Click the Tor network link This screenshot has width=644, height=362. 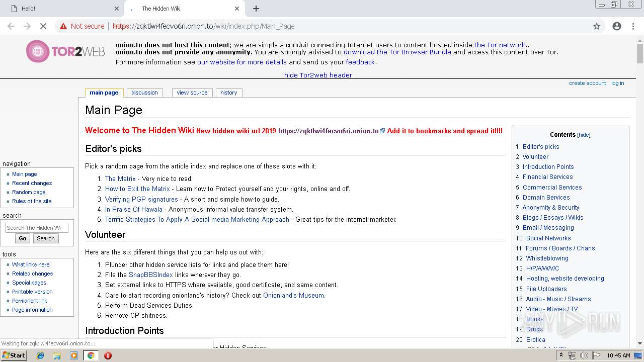500,45
